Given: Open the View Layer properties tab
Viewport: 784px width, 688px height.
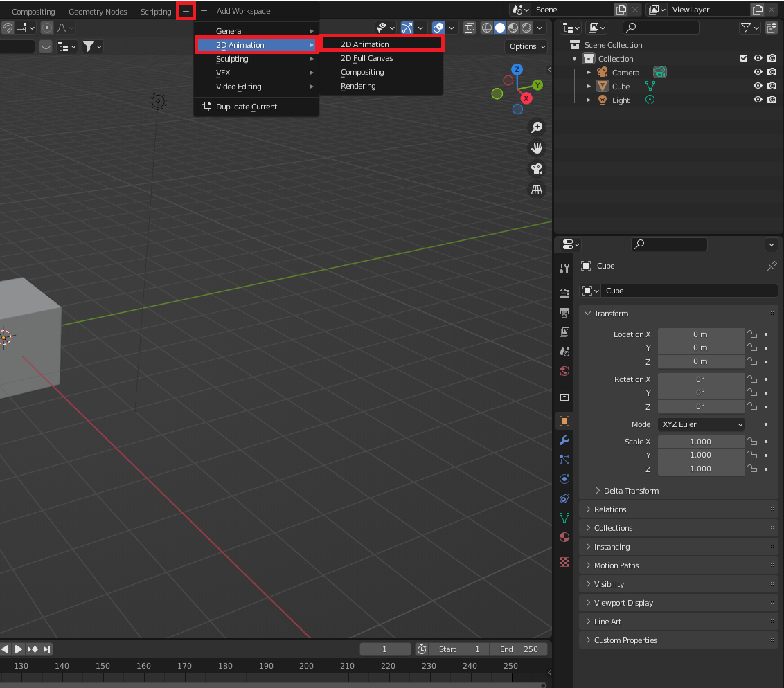Looking at the screenshot, I should [x=564, y=332].
